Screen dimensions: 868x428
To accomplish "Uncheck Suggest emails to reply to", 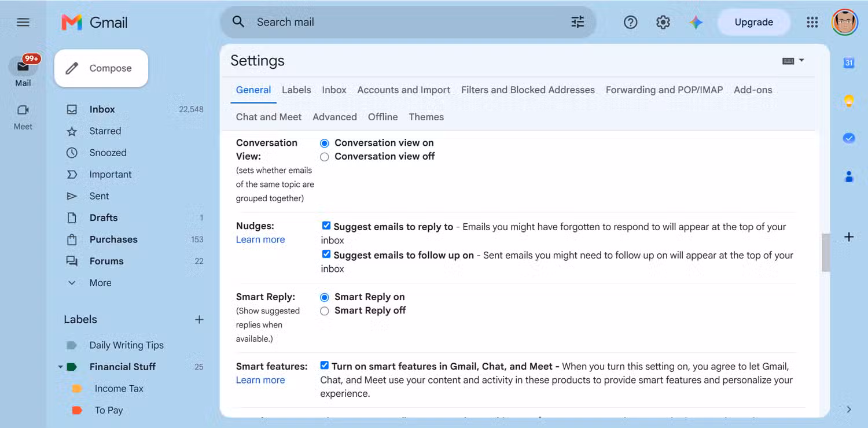I will coord(326,226).
